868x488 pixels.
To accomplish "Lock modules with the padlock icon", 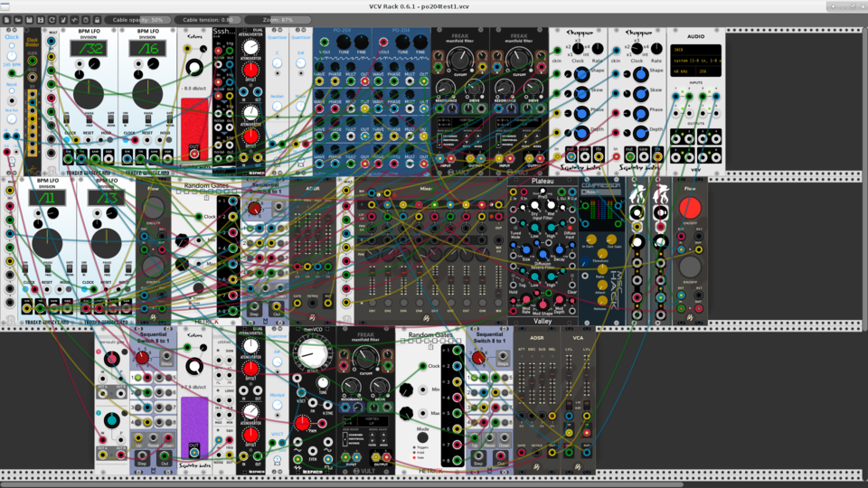I will click(97, 20).
